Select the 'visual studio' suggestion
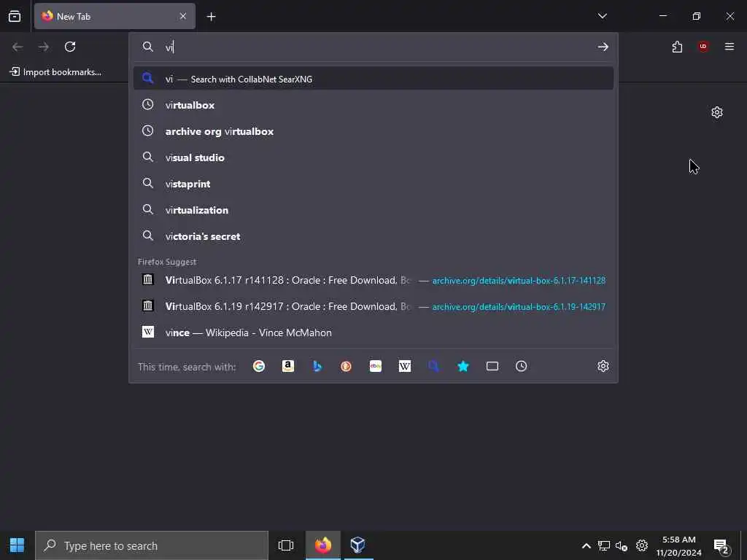 [373, 157]
